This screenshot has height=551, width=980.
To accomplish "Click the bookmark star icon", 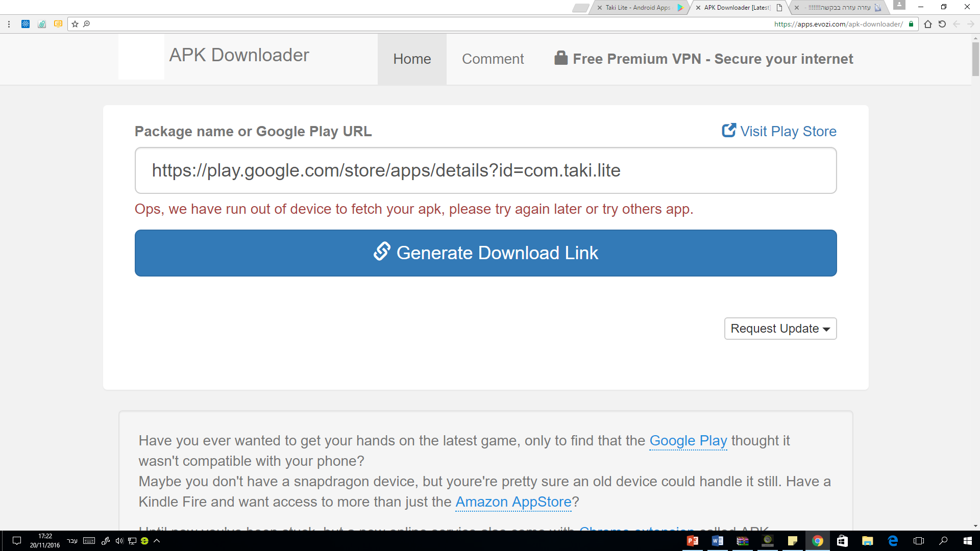I will coord(75,24).
